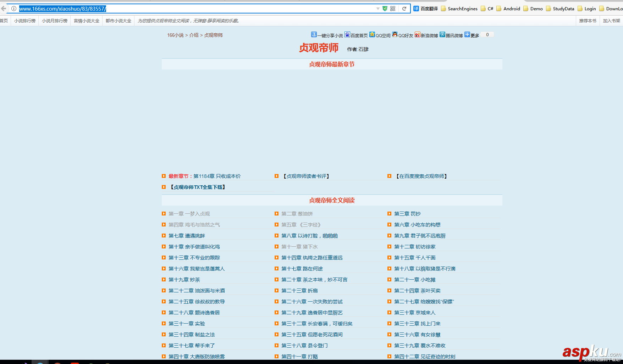
Task: Click the browser back arrow button
Action: pos(4,9)
